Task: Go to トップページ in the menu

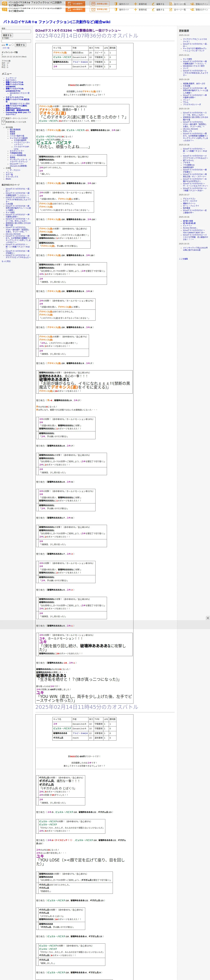Action: point(11,78)
